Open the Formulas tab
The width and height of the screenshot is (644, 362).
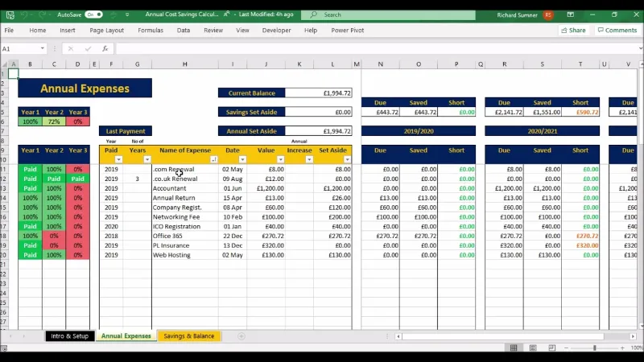click(x=151, y=31)
